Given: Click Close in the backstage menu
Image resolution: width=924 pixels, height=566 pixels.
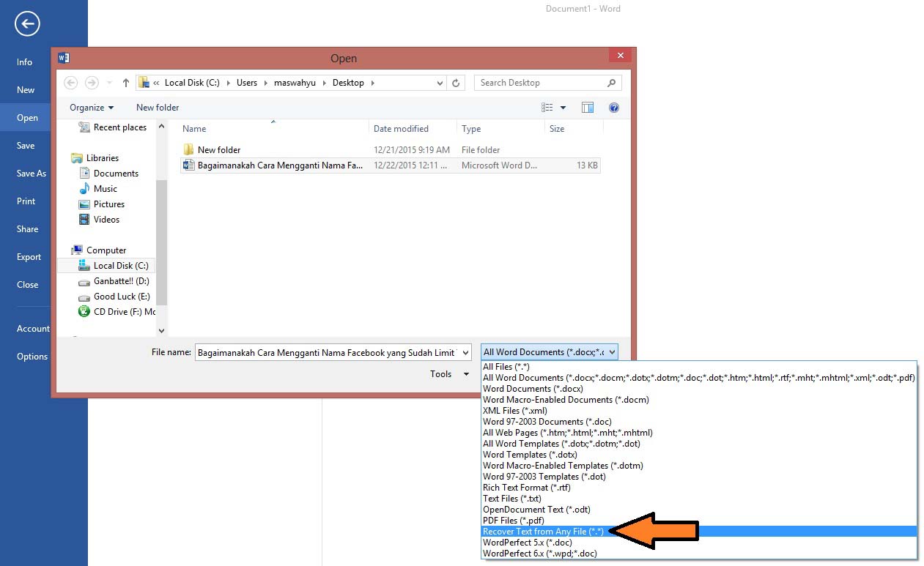Looking at the screenshot, I should 28,285.
